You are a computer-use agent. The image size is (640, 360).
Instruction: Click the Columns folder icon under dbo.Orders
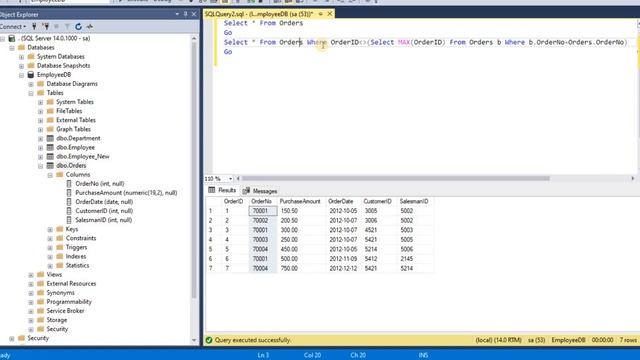click(x=60, y=175)
